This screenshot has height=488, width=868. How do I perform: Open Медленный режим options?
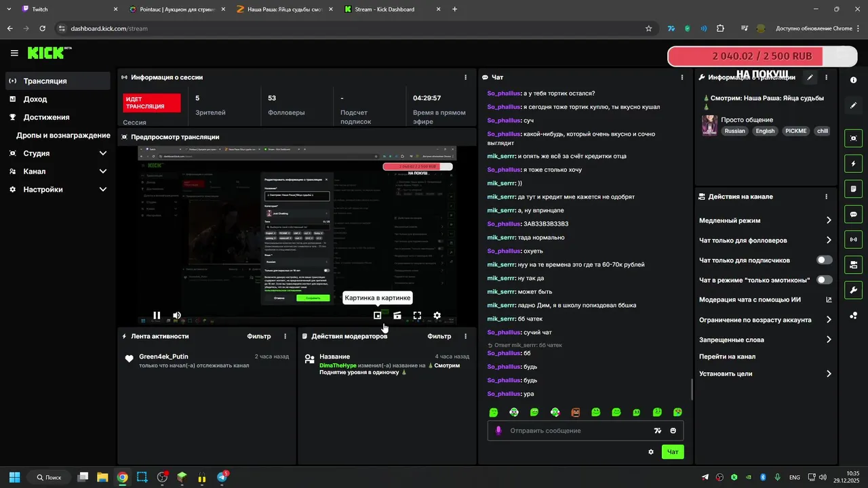(x=766, y=220)
